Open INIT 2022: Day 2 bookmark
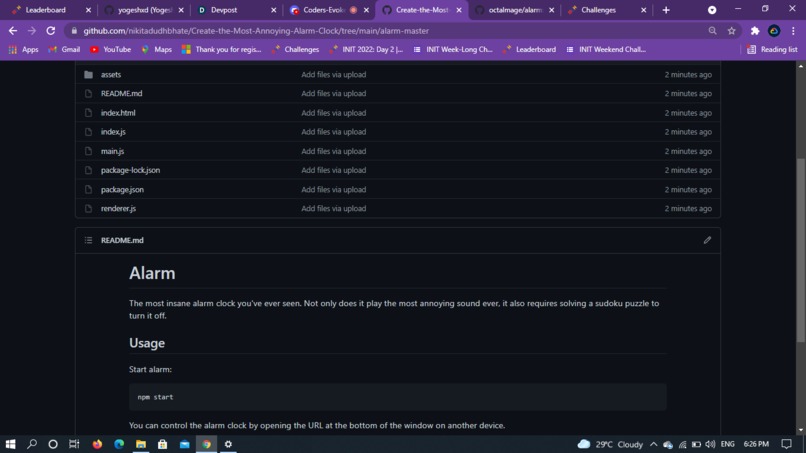The image size is (806, 453). coord(366,49)
